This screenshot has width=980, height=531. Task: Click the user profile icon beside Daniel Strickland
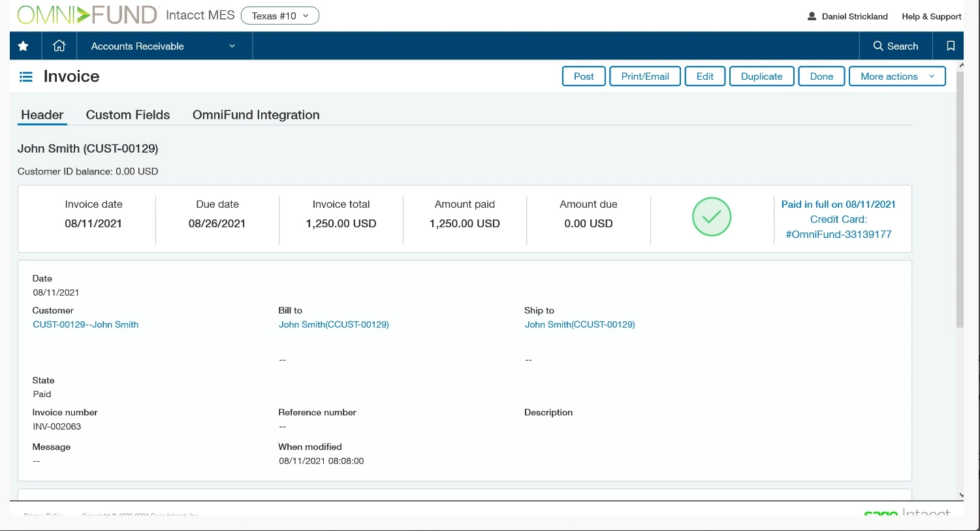click(812, 16)
